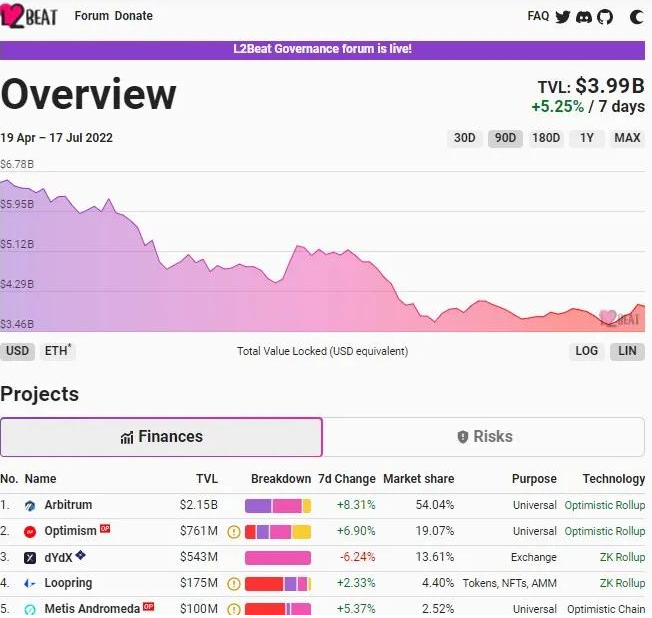Click the TVL column header
The height and width of the screenshot is (618, 652).
tap(207, 479)
